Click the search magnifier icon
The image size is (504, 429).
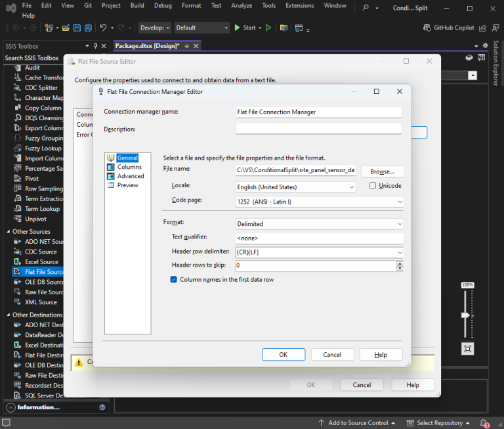point(366,7)
